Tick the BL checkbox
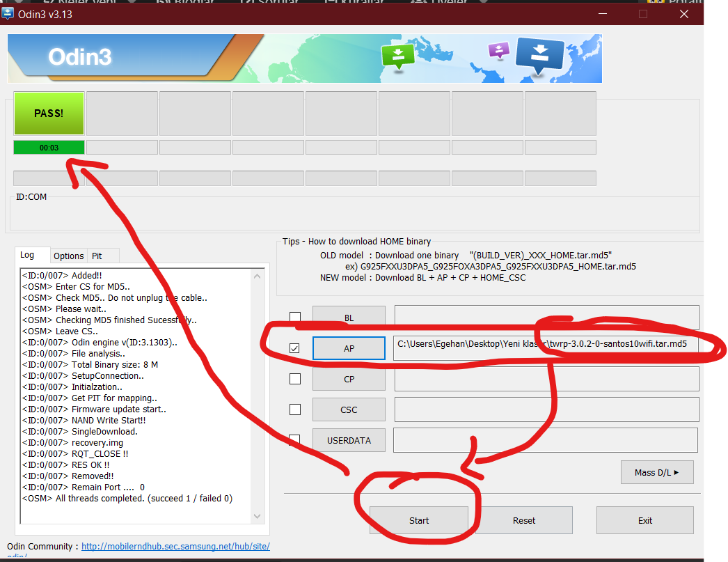The width and height of the screenshot is (728, 562). [295, 318]
